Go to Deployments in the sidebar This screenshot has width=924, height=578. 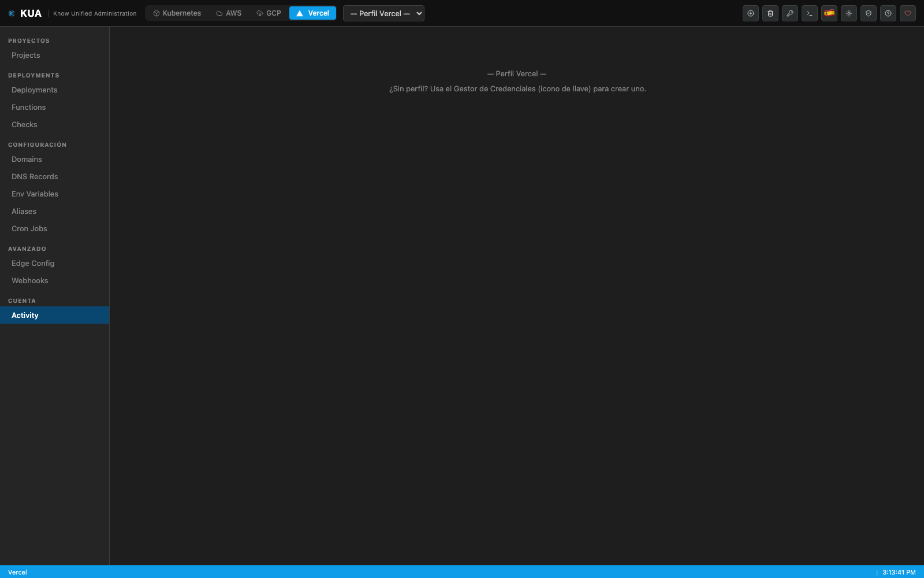click(55, 90)
